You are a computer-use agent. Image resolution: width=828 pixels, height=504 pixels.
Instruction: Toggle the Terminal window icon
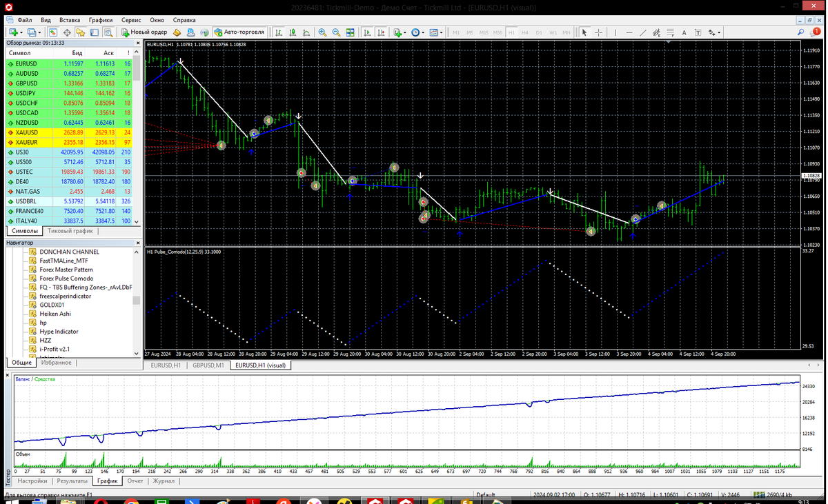point(95,32)
